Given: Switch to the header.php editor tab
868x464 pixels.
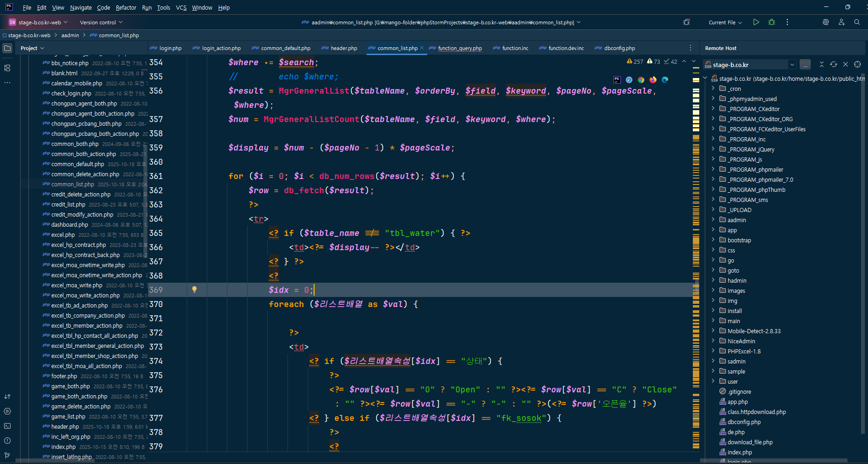Looking at the screenshot, I should pyautogui.click(x=339, y=48).
